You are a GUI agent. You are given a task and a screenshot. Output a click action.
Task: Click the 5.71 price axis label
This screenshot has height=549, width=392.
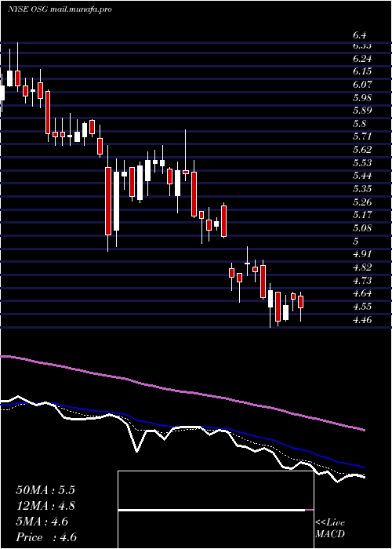tap(362, 136)
